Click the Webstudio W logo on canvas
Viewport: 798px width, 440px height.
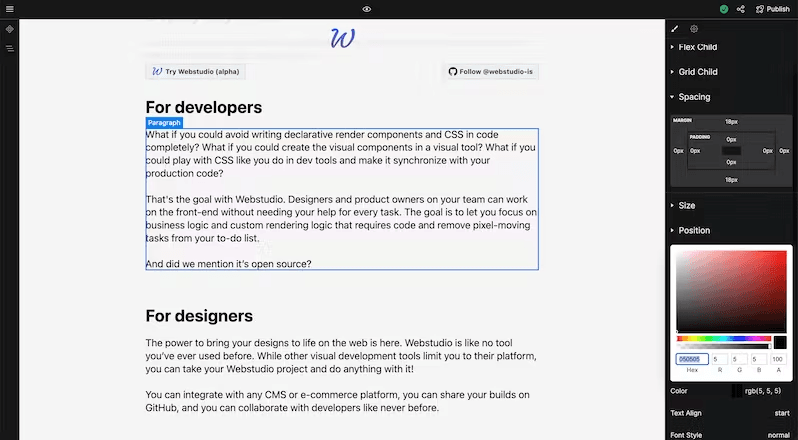pos(343,38)
